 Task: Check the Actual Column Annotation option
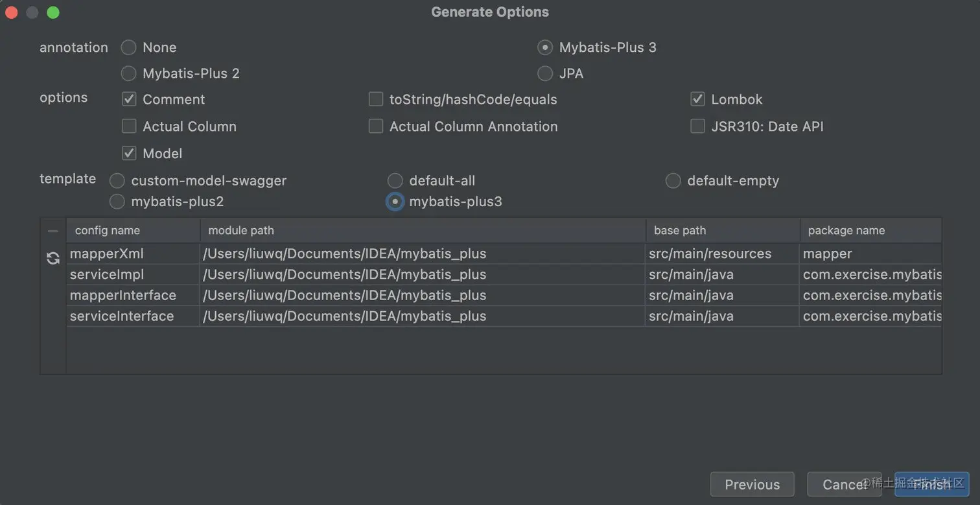(376, 126)
